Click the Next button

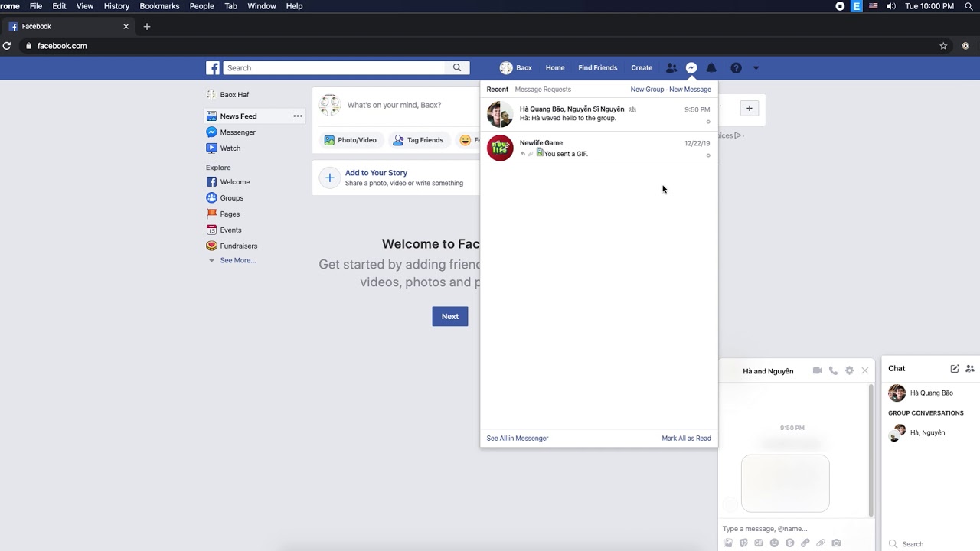click(x=450, y=317)
